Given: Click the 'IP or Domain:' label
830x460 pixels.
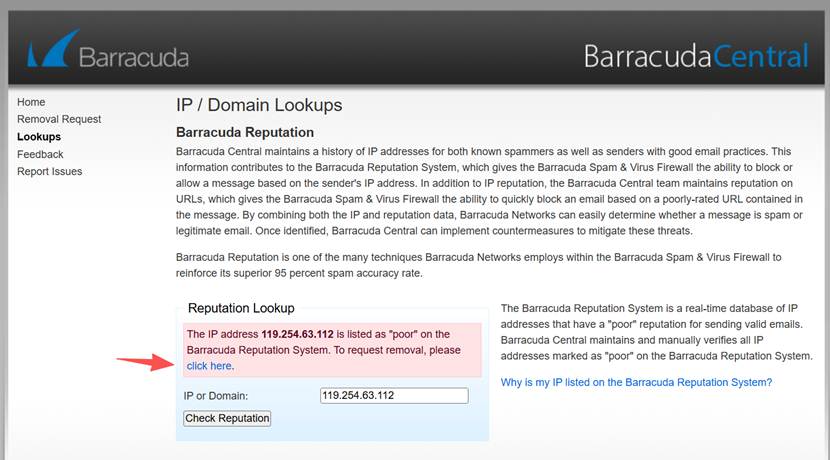Looking at the screenshot, I should coord(215,396).
